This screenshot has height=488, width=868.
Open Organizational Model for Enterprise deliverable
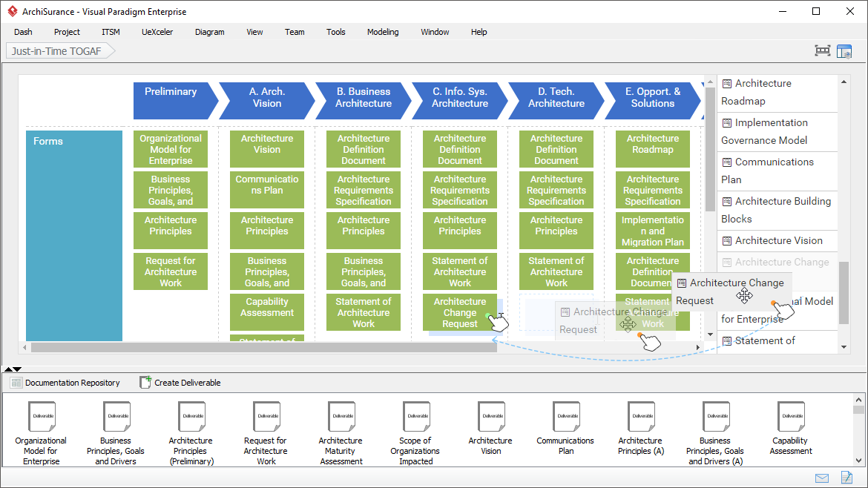pyautogui.click(x=41, y=434)
